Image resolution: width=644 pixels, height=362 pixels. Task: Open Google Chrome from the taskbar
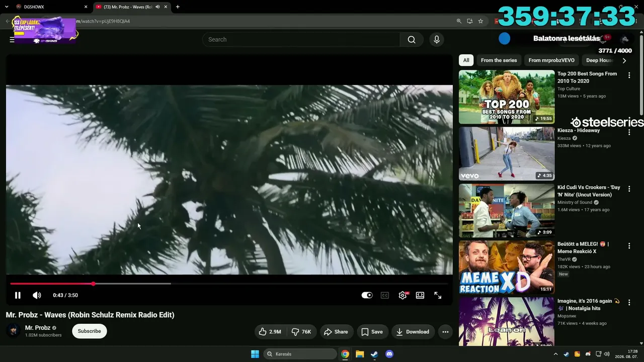(x=345, y=354)
